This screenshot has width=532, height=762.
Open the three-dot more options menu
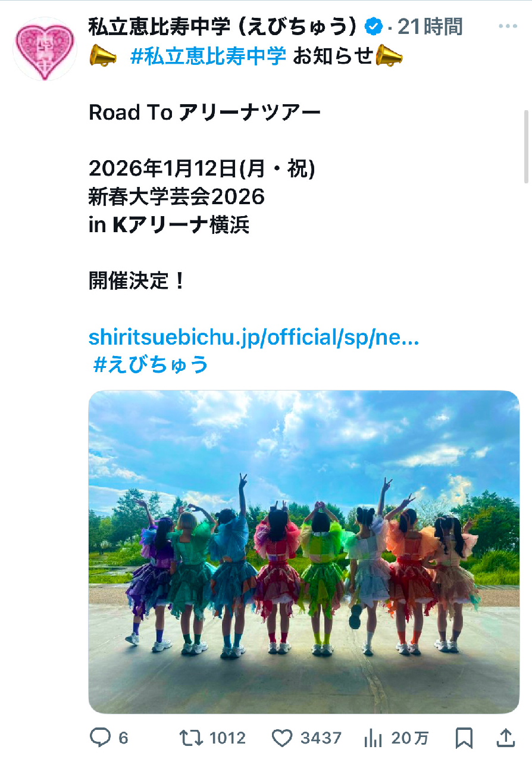[508, 27]
